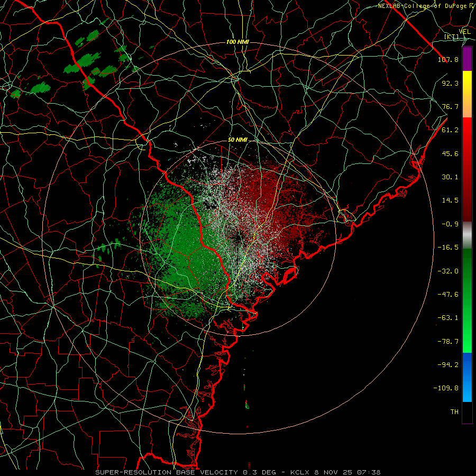
Task: Select the -94.2 velocity scale value
Action: pos(448,364)
